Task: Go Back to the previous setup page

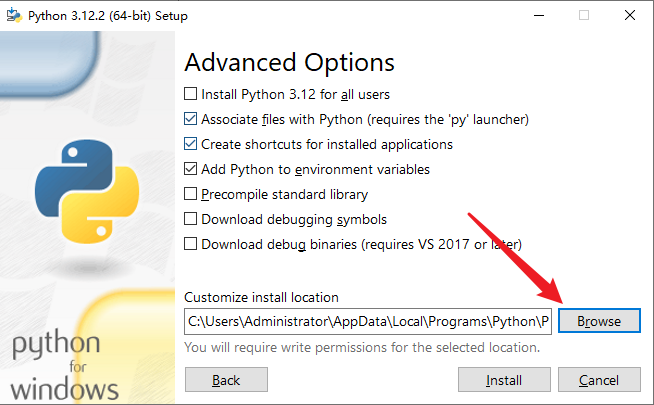Action: coord(226,380)
